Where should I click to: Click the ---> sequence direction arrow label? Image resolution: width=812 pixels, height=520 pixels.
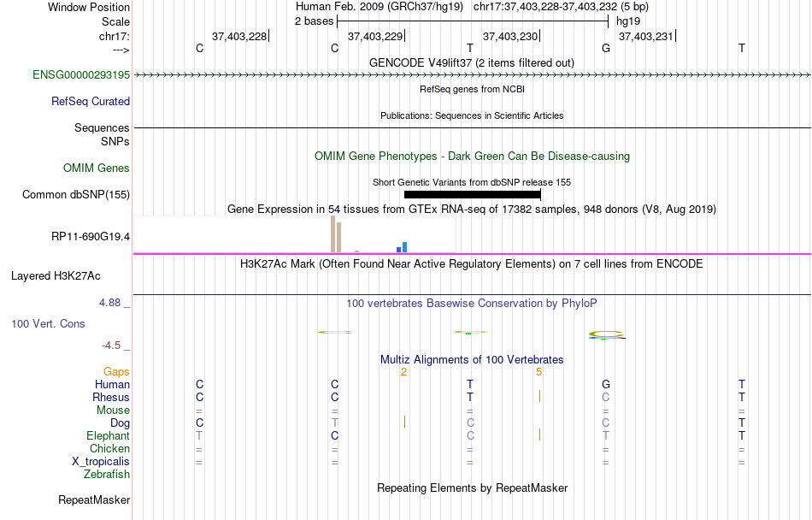121,50
